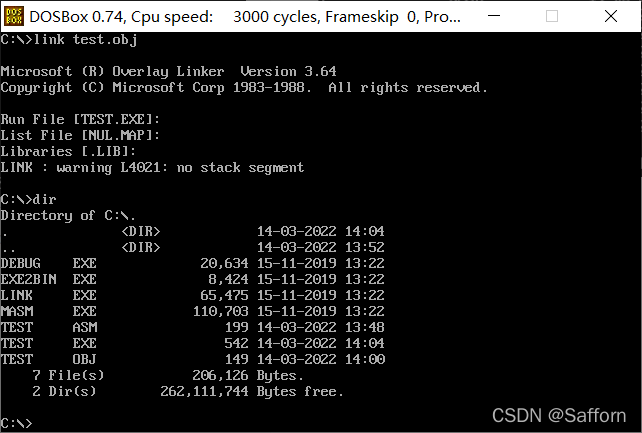This screenshot has height=433, width=642.
Task: Minimize the DOSBox window
Action: tap(494, 16)
